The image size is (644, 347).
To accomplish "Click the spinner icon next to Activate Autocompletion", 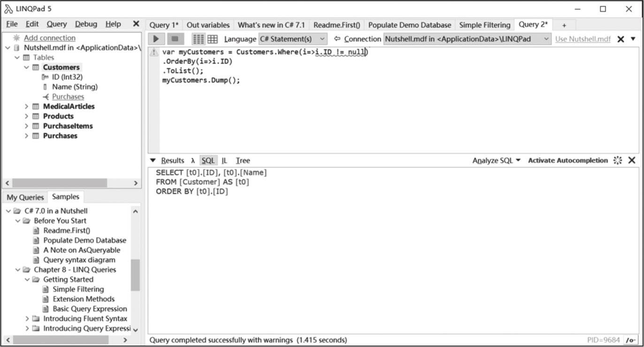I will point(617,161).
